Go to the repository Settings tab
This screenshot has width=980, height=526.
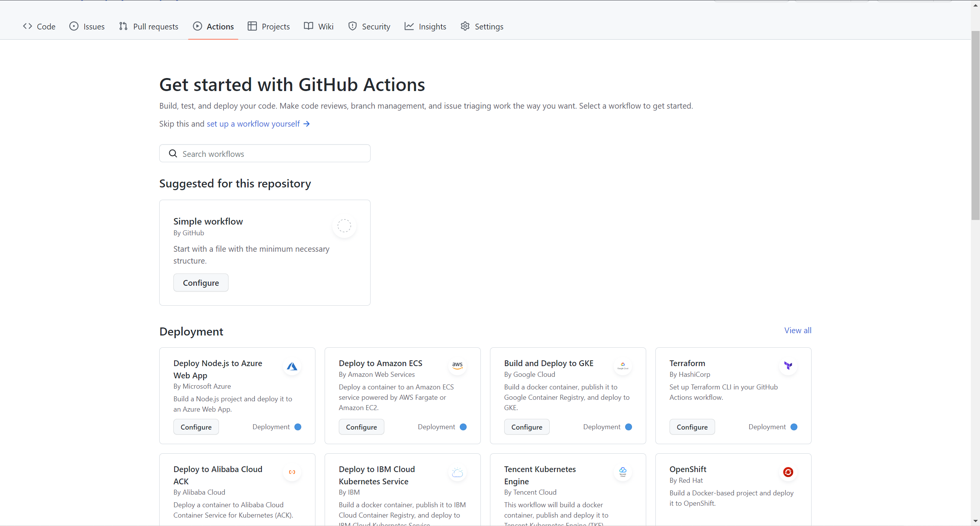pyautogui.click(x=482, y=26)
